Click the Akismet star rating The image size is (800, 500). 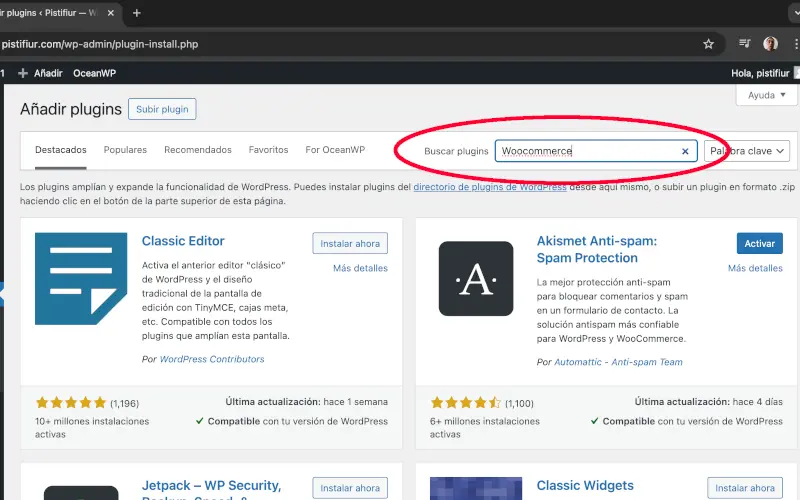coord(466,403)
